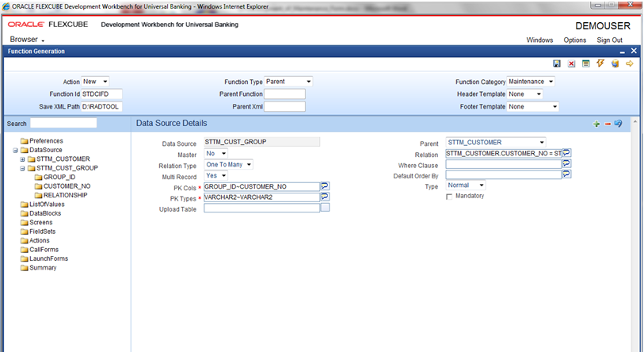Viewport: 644px width, 352px height.
Task: Open the Relation editor popup icon
Action: (566, 153)
